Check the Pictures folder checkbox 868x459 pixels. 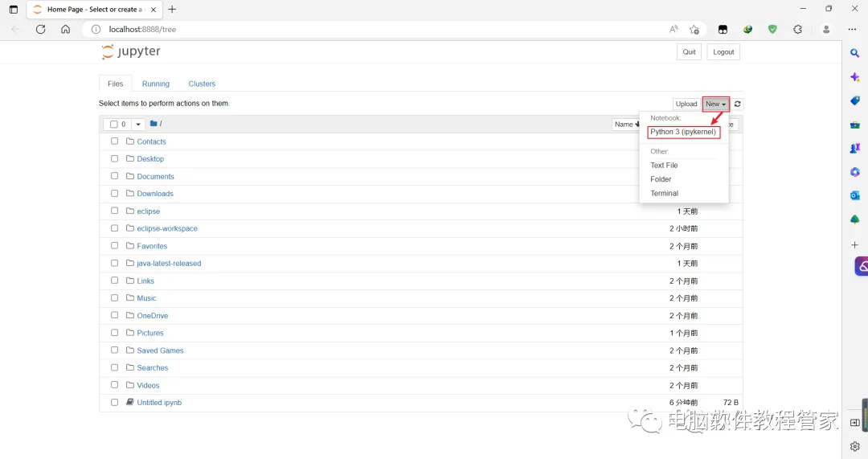pyautogui.click(x=115, y=333)
